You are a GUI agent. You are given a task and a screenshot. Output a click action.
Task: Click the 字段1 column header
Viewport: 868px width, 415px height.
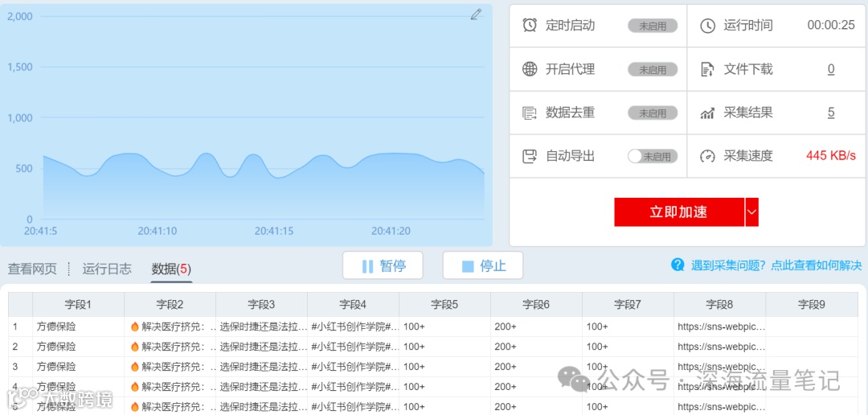(x=78, y=304)
